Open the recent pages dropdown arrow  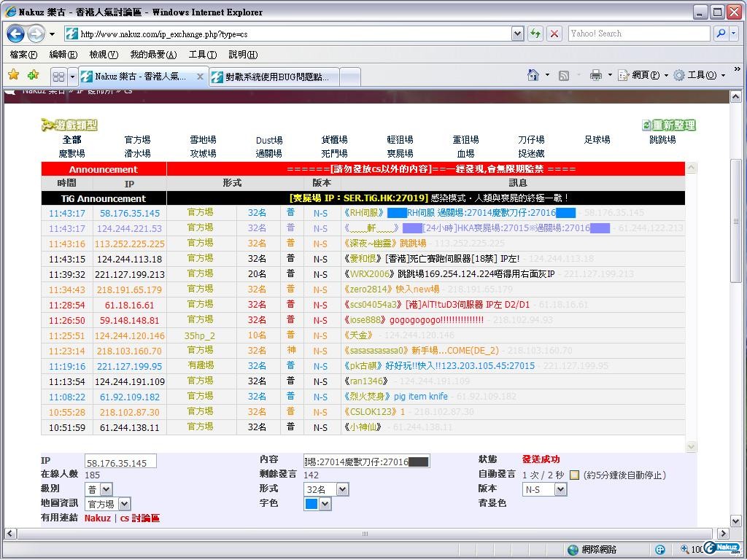tap(52, 34)
